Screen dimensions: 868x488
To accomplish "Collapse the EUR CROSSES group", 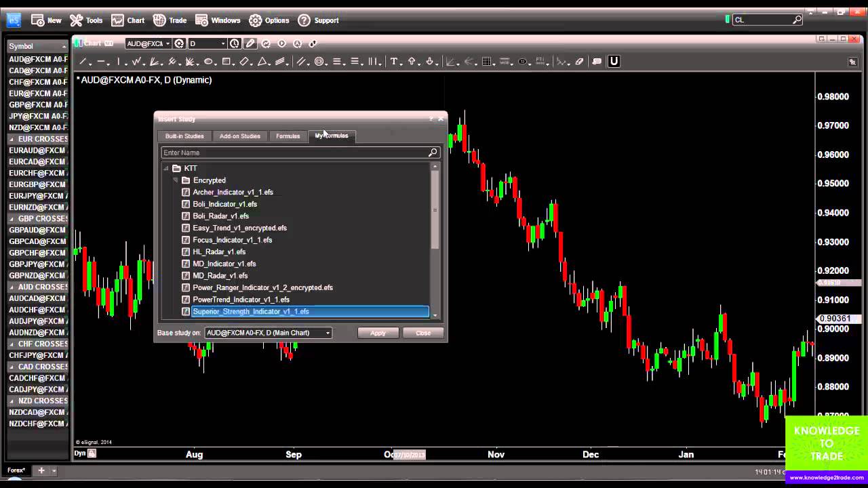I will 12,139.
